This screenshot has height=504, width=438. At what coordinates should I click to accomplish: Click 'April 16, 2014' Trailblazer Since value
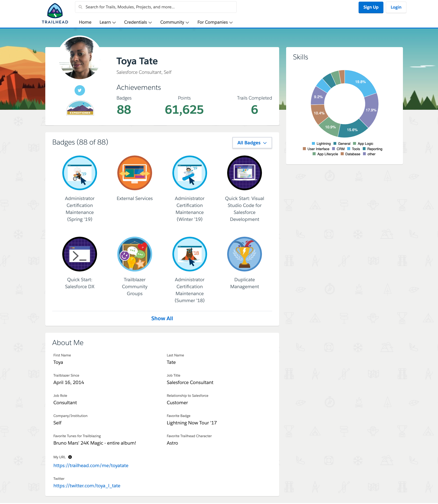click(x=69, y=382)
